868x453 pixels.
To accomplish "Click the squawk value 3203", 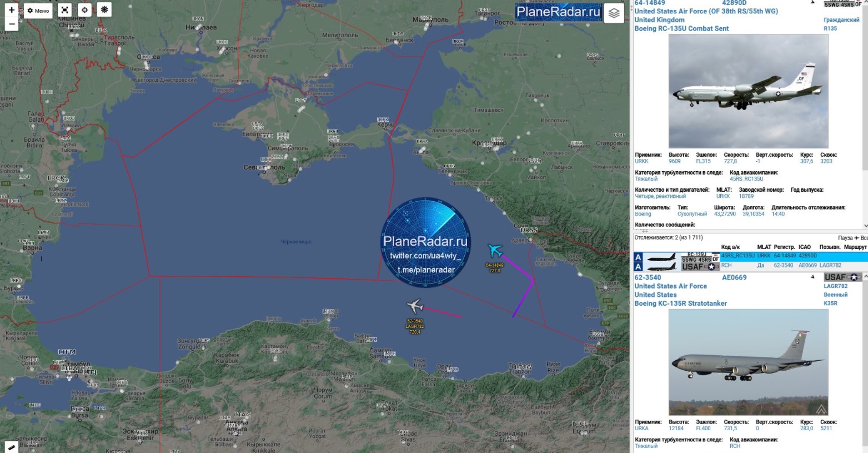I will coord(826,161).
